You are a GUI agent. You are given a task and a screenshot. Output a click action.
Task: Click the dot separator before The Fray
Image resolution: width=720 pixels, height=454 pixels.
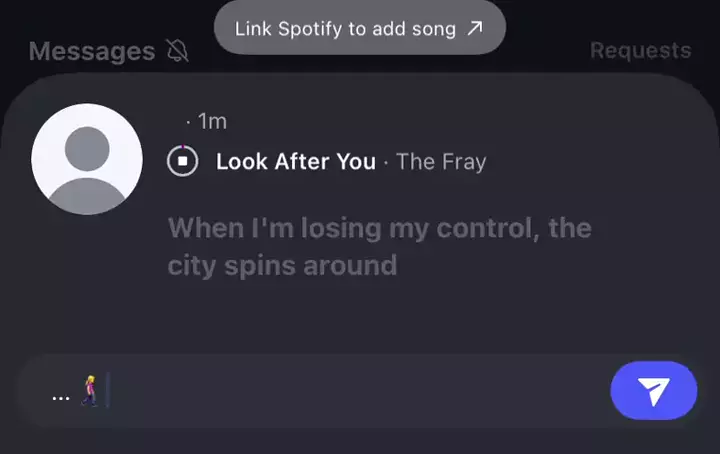click(386, 162)
